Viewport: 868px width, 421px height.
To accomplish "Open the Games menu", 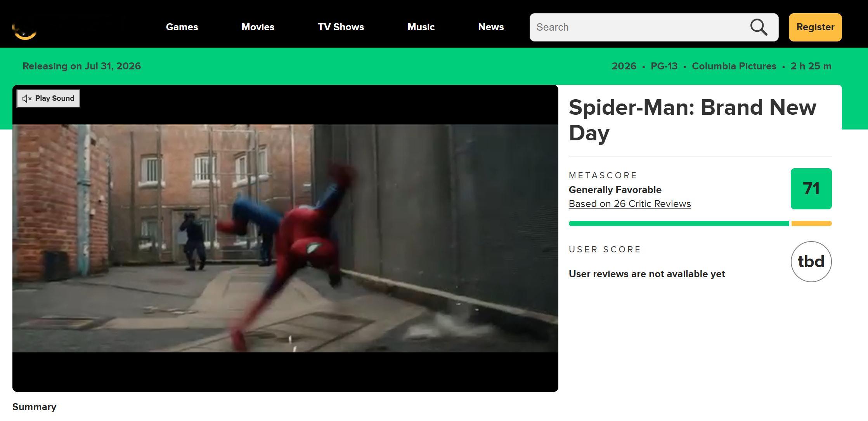I will tap(182, 27).
